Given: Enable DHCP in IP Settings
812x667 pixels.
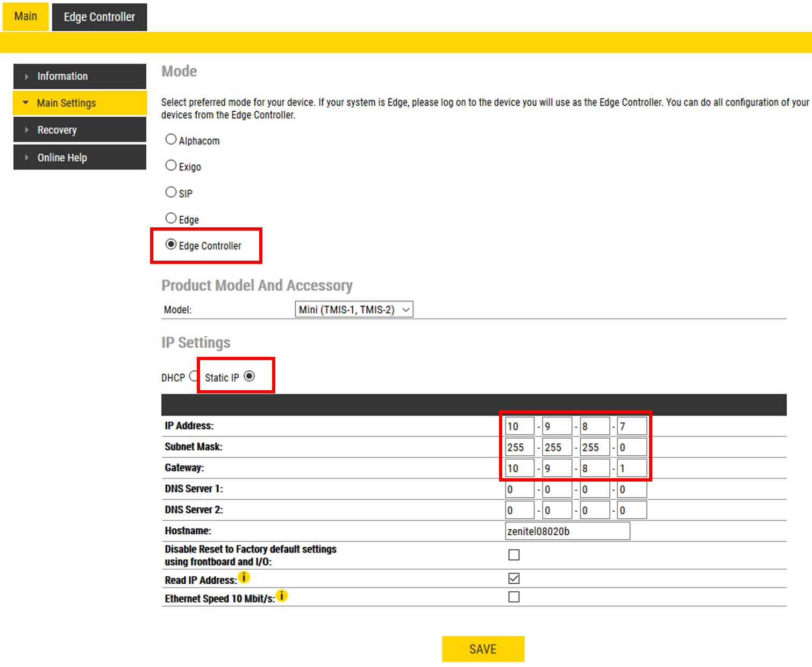Looking at the screenshot, I should click(x=194, y=376).
